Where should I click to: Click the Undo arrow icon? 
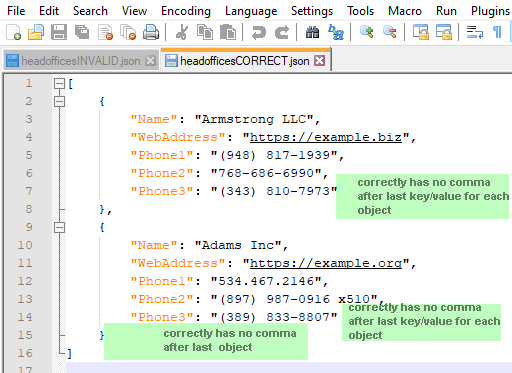coord(259,32)
